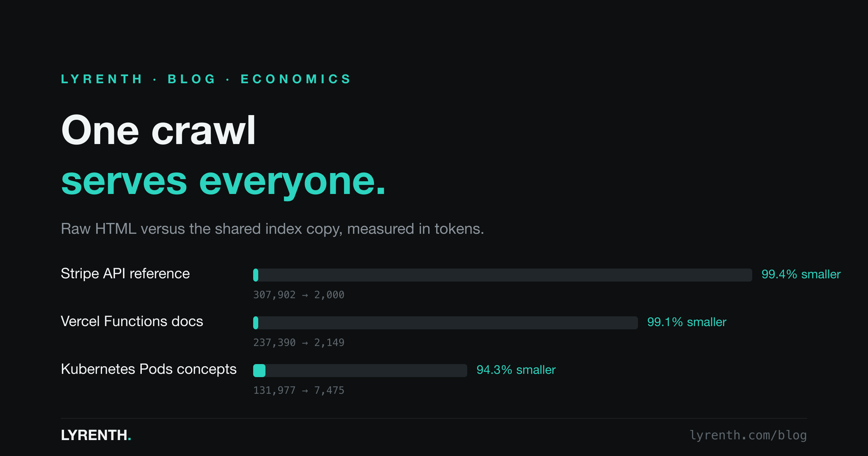This screenshot has height=456, width=868.
Task: Click the '99.4% smaller' label
Action: [x=801, y=274]
